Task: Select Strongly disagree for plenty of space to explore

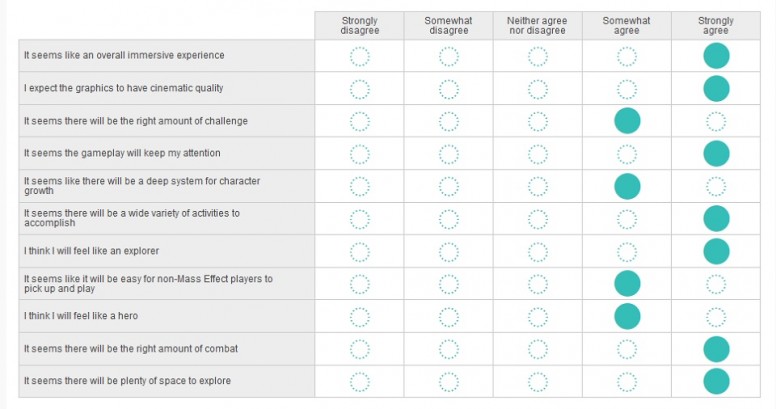Action: [359, 382]
